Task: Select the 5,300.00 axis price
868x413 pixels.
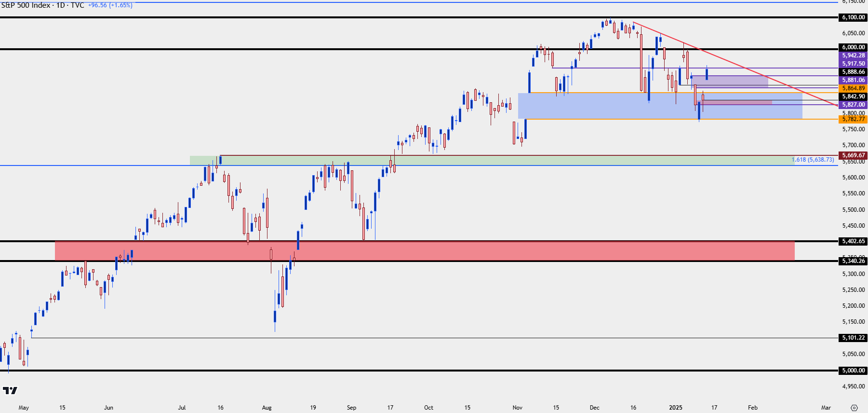Action: [854, 274]
